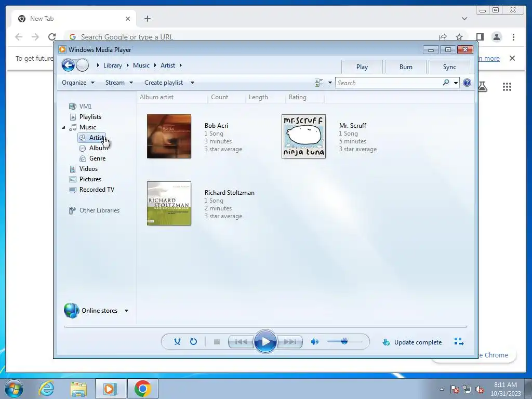532x399 pixels.
Task: Click the search magnifier icon
Action: click(x=446, y=83)
